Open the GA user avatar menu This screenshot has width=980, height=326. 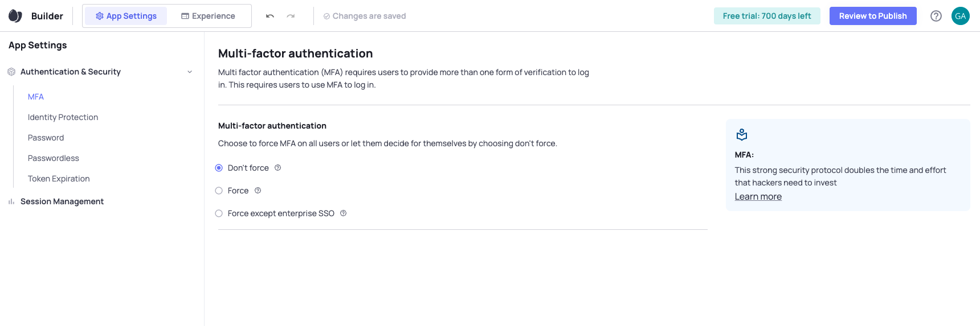[x=961, y=16]
